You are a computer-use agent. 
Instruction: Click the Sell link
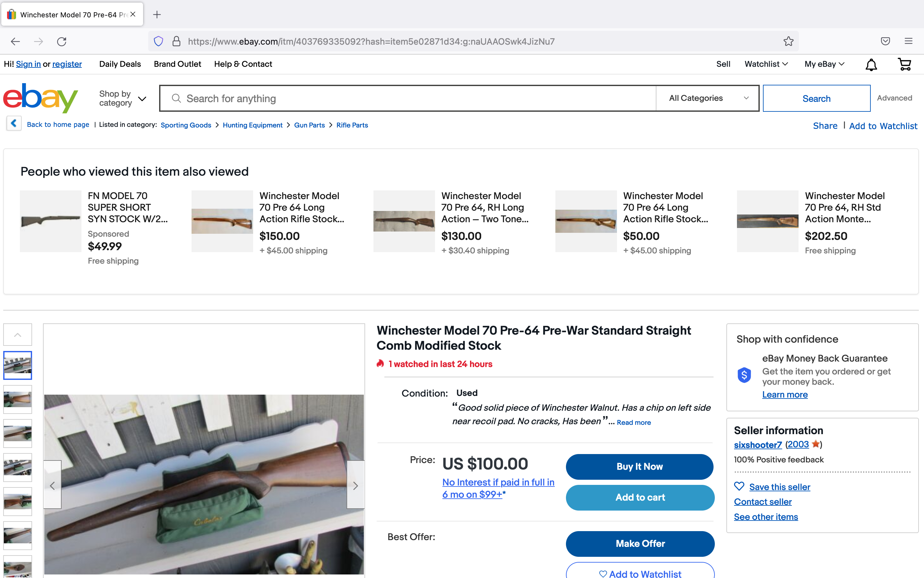click(x=723, y=64)
